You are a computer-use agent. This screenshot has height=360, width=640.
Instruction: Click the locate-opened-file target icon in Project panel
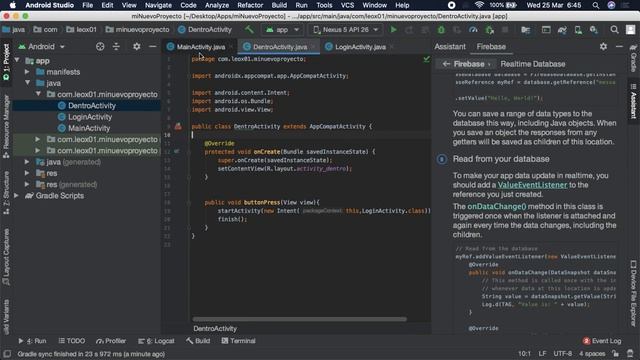click(100, 47)
